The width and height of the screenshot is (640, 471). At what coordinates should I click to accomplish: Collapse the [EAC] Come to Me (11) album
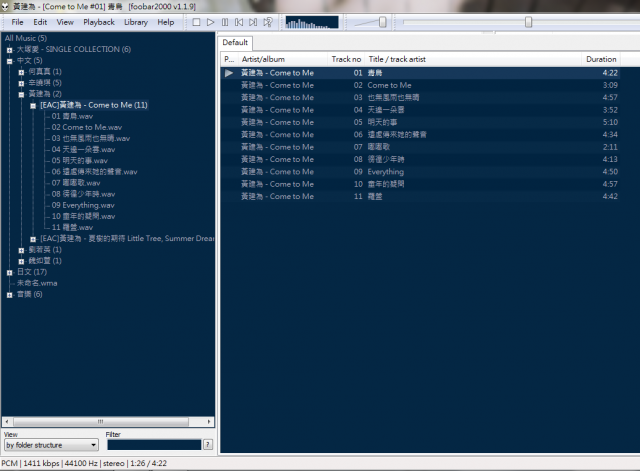pyautogui.click(x=33, y=106)
